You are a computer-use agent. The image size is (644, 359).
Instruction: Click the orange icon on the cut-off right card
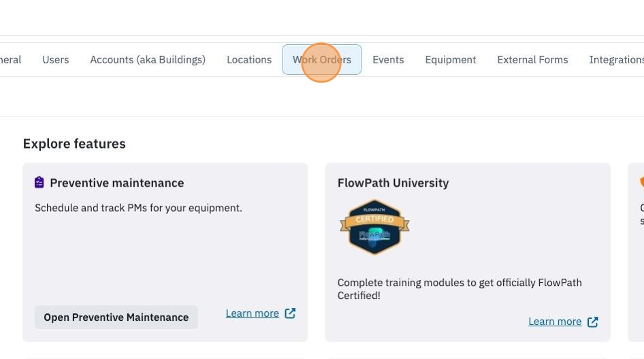(x=641, y=182)
